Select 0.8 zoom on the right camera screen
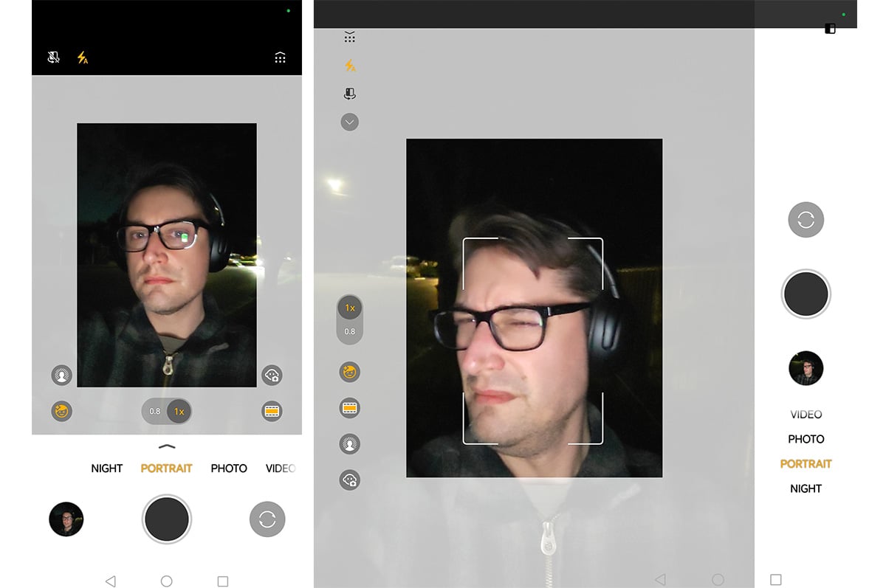Viewport: 886px width, 588px height. (350, 332)
